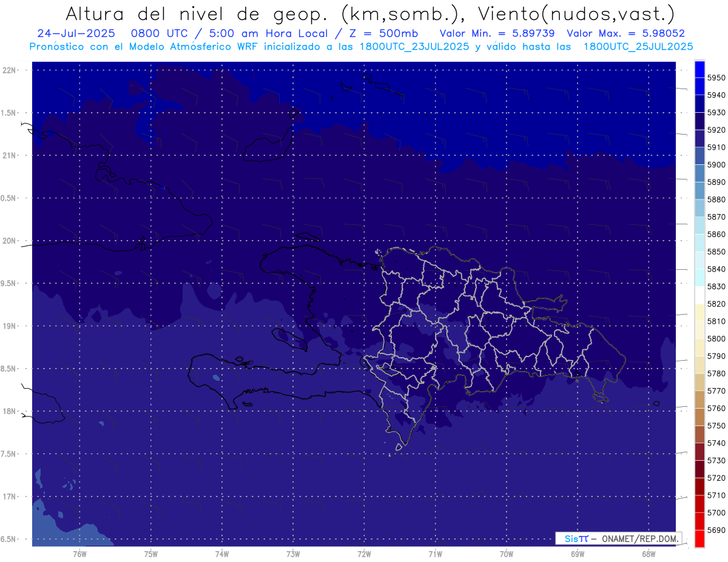Select the '1800UTC_25JUL2025' valid-until time
This screenshot has height=562, width=728.
click(x=638, y=46)
